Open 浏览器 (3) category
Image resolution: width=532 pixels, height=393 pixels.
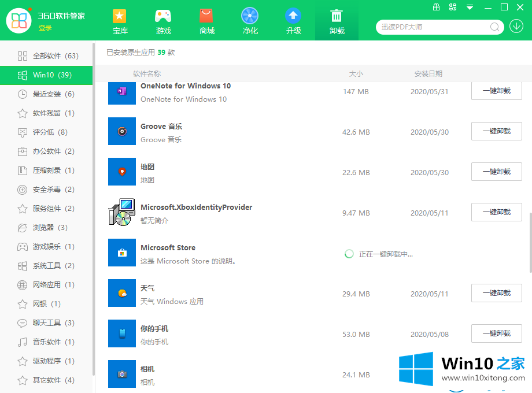click(46, 228)
